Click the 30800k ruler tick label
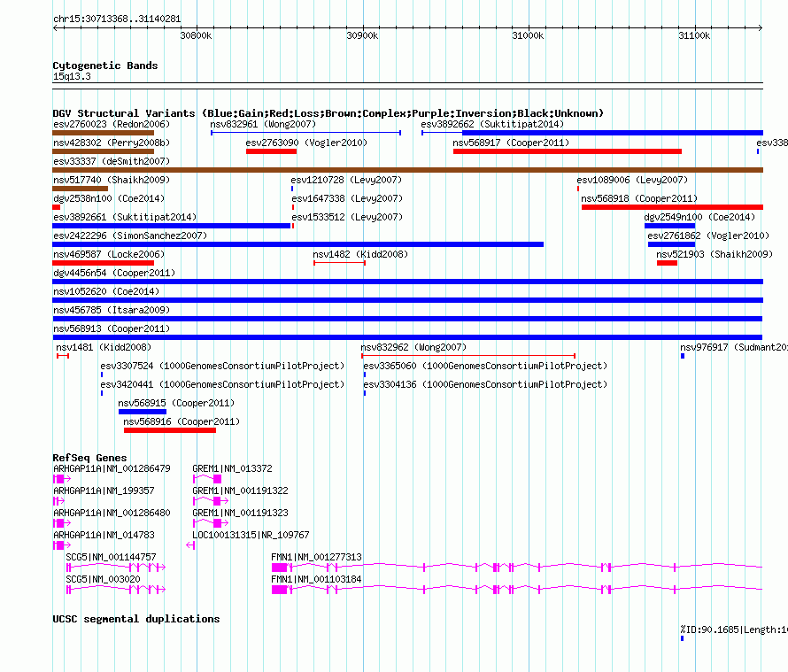 pyautogui.click(x=196, y=35)
